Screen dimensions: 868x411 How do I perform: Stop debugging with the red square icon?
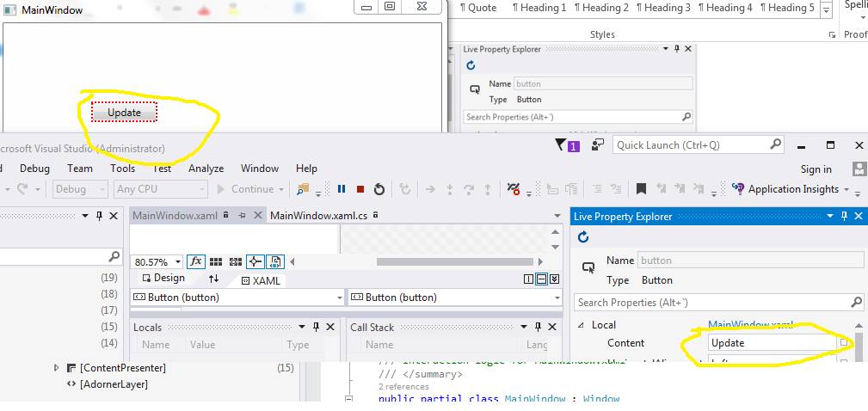tap(360, 189)
